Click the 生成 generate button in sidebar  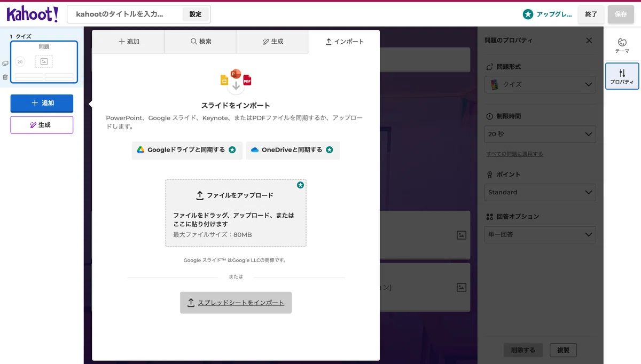[42, 125]
